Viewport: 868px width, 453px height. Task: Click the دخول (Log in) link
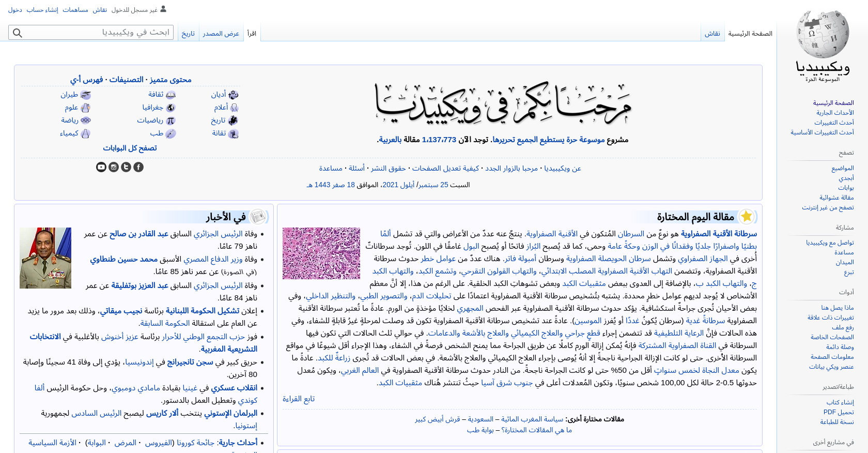pos(15,10)
